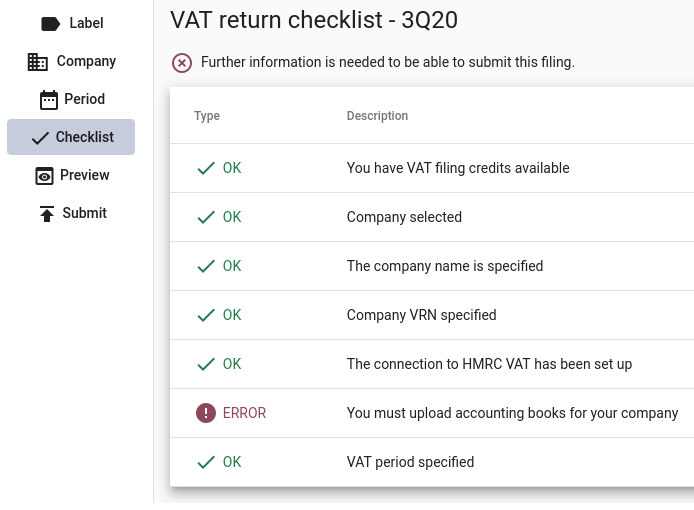Click the Company building icon
Image resolution: width=694 pixels, height=510 pixels.
(x=38, y=62)
